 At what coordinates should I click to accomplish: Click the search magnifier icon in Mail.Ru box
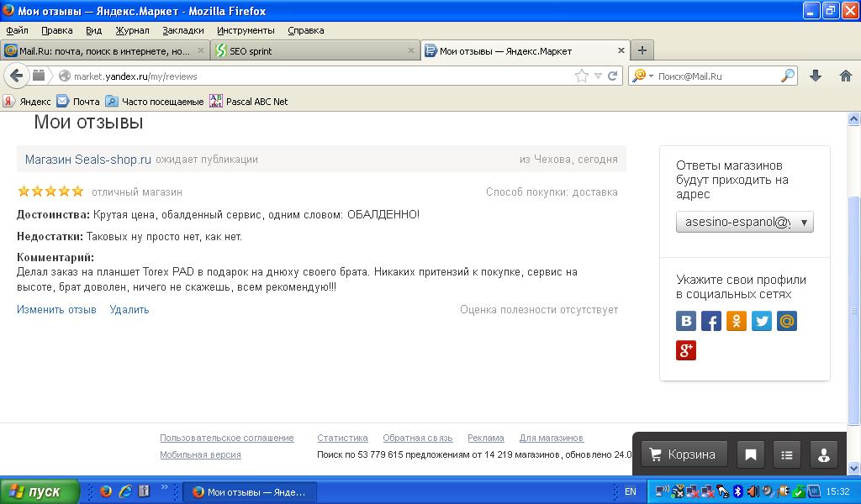pos(788,76)
